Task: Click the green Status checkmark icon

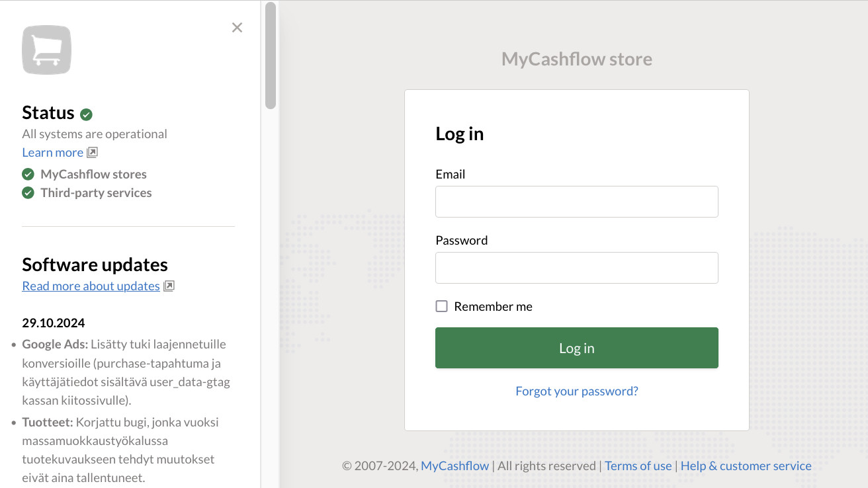Action: tap(86, 114)
